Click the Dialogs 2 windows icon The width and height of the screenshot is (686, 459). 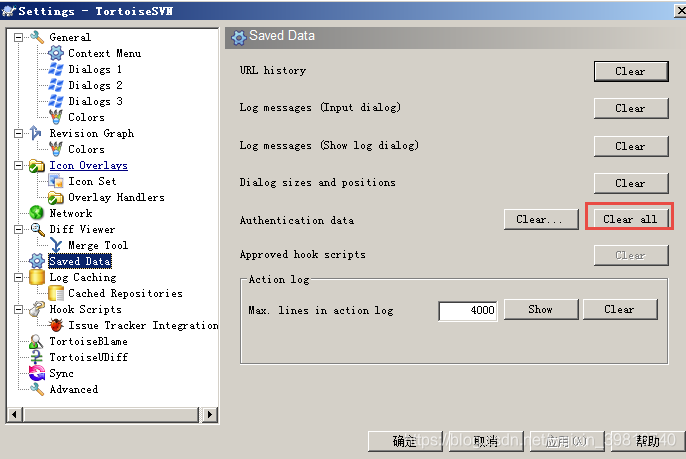pyautogui.click(x=56, y=85)
